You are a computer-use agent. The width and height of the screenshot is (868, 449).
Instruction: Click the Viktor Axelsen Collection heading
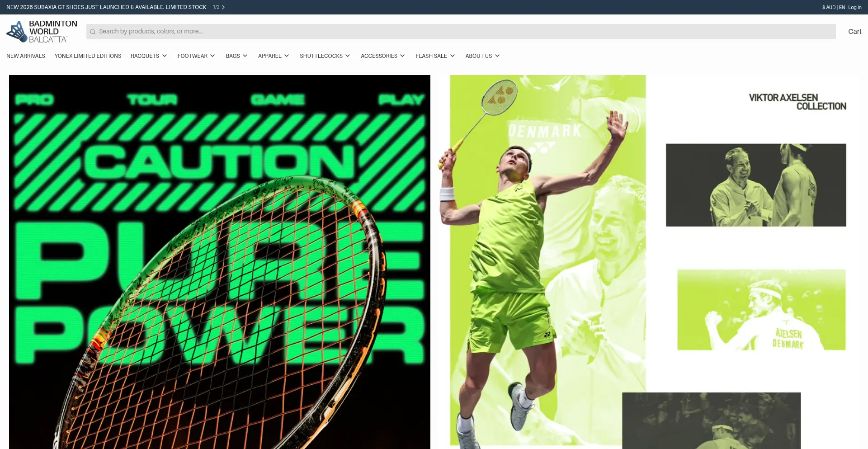(797, 102)
